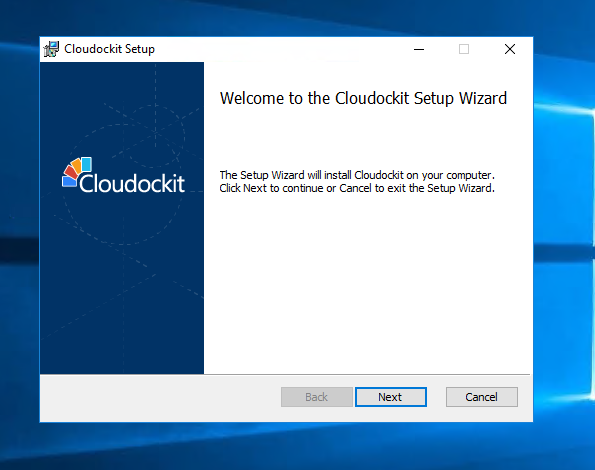The width and height of the screenshot is (595, 470).
Task: Click the grey footer area beside Back button
Action: 159,398
